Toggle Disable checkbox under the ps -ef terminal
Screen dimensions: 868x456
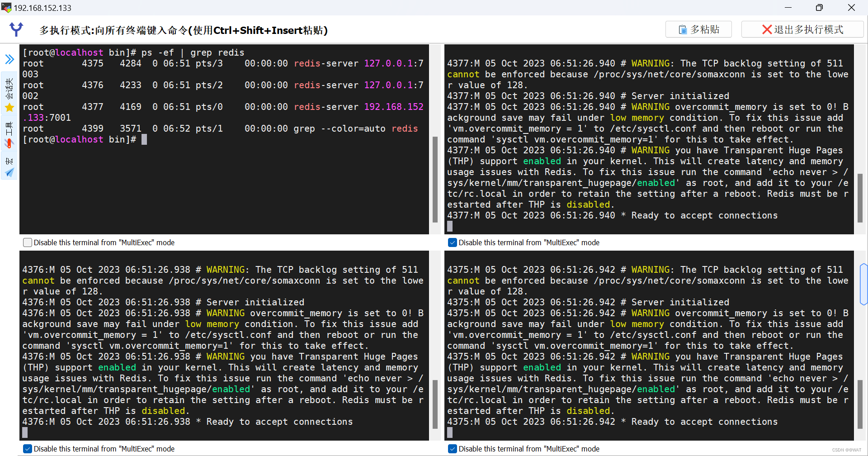click(28, 242)
